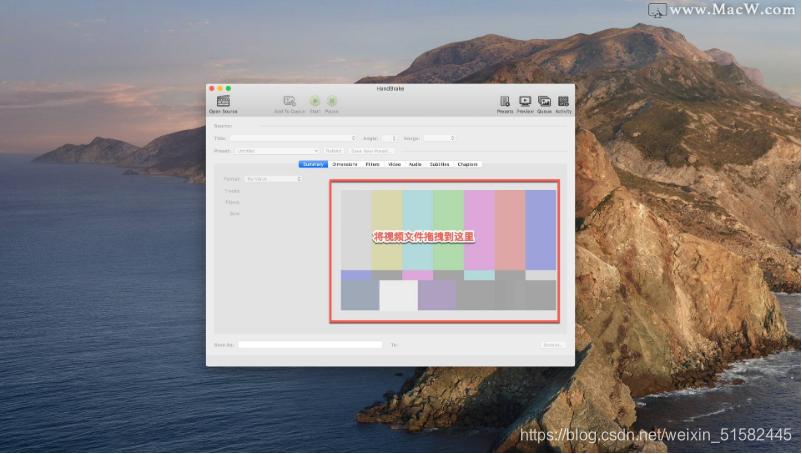Expand the Format dropdown
Image resolution: width=802 pixels, height=454 pixels.
(x=273, y=179)
